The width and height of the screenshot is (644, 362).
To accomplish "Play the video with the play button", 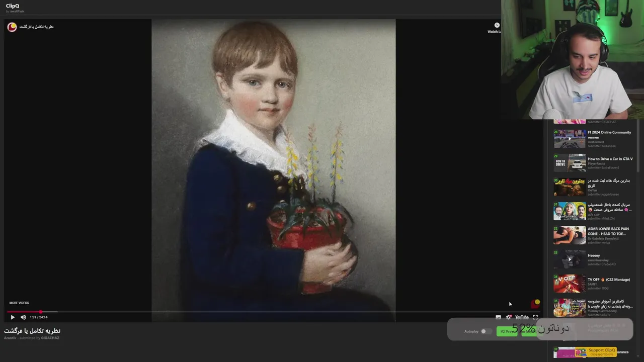I will [13, 317].
